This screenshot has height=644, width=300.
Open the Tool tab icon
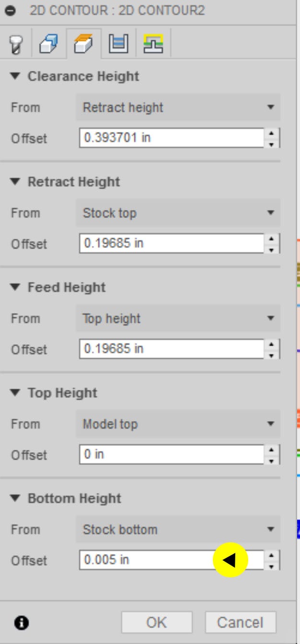point(15,45)
